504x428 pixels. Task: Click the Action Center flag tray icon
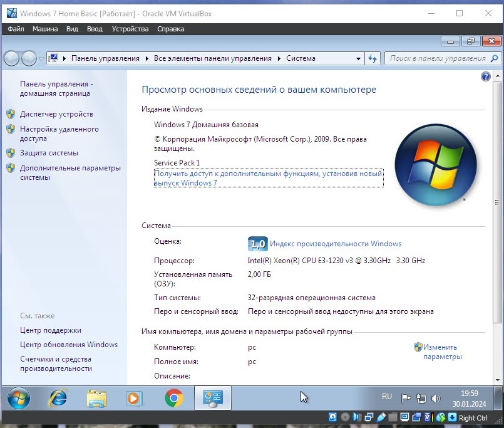pos(406,399)
